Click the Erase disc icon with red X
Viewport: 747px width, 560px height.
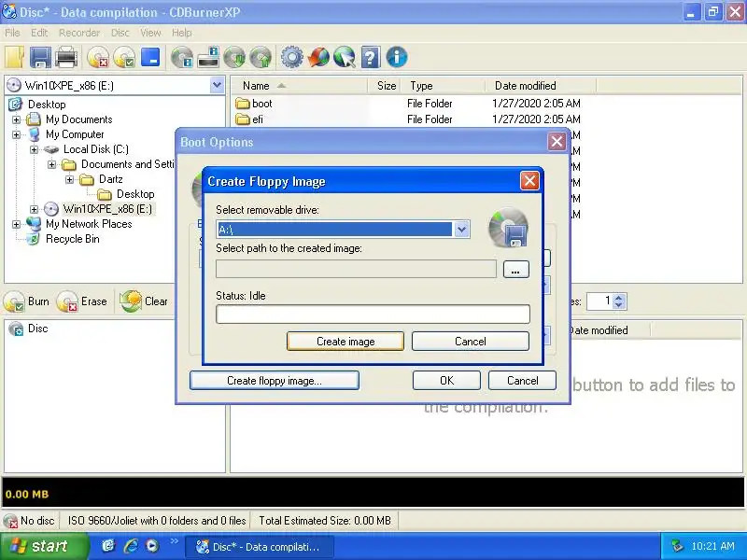click(x=98, y=58)
